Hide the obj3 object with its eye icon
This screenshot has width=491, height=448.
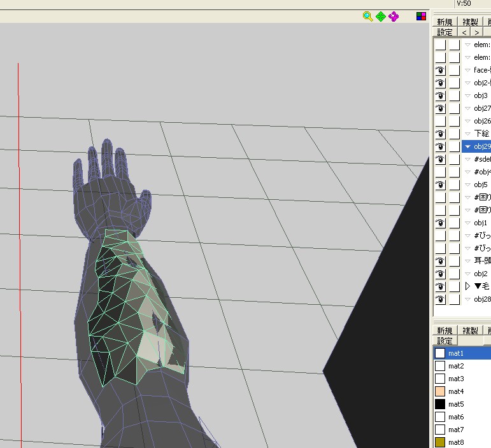point(440,95)
